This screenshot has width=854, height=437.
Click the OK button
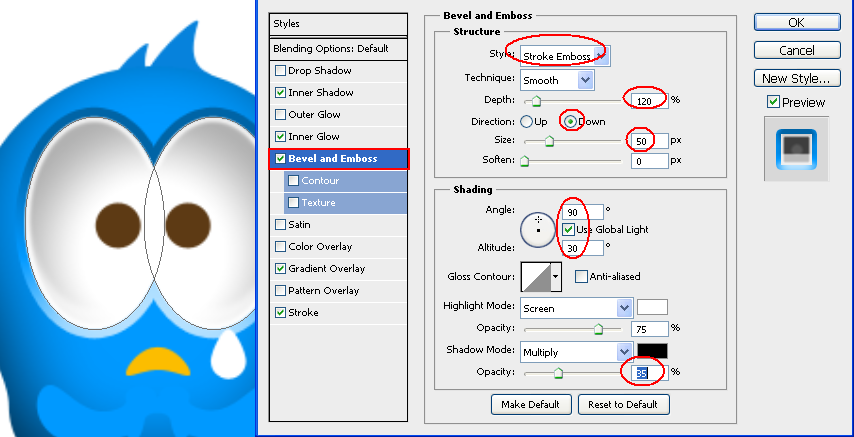(x=797, y=22)
